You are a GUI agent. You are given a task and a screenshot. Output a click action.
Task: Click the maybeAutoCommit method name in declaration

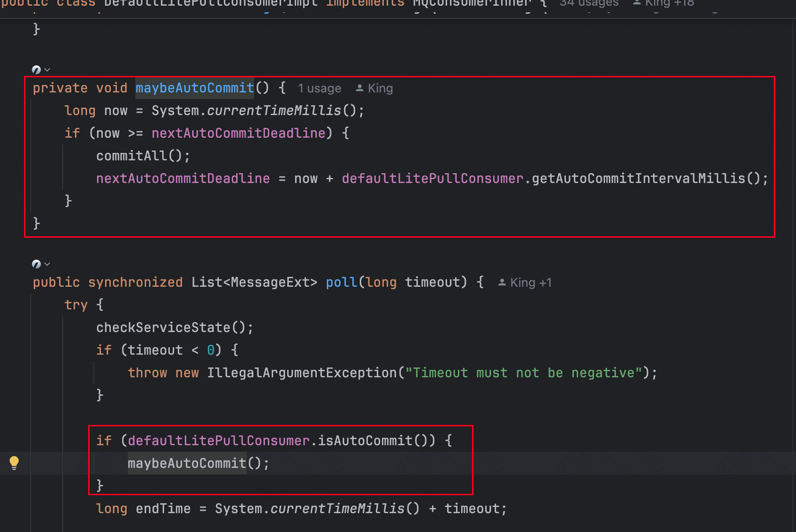pos(195,88)
